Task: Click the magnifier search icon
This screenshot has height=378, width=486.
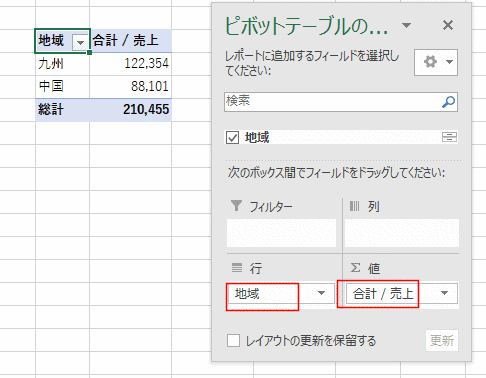Action: pyautogui.click(x=448, y=102)
